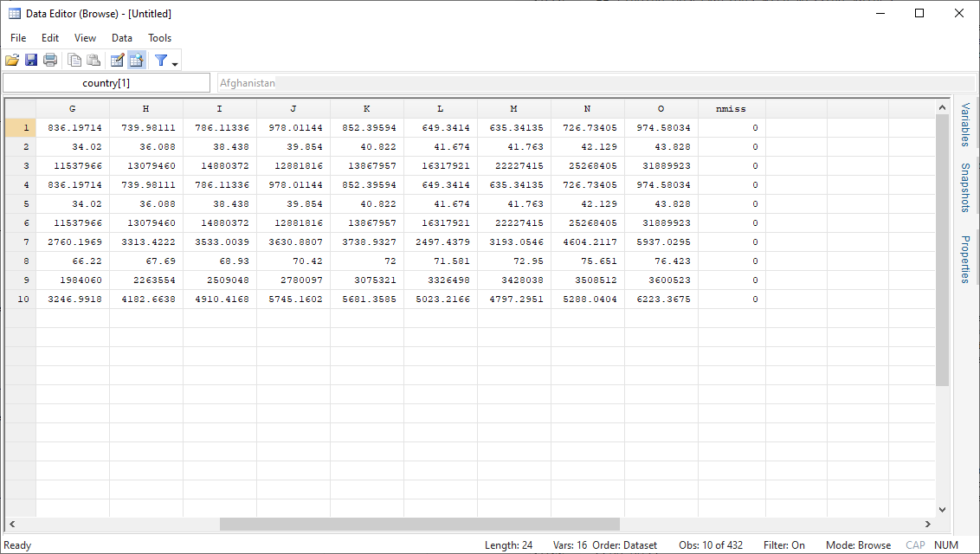Open the Data menu
The width and height of the screenshot is (980, 554).
click(122, 38)
